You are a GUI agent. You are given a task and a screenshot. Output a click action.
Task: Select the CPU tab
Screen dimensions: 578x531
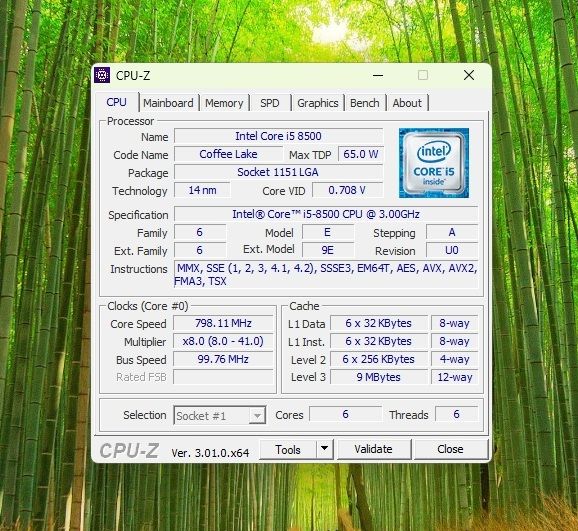pyautogui.click(x=116, y=102)
